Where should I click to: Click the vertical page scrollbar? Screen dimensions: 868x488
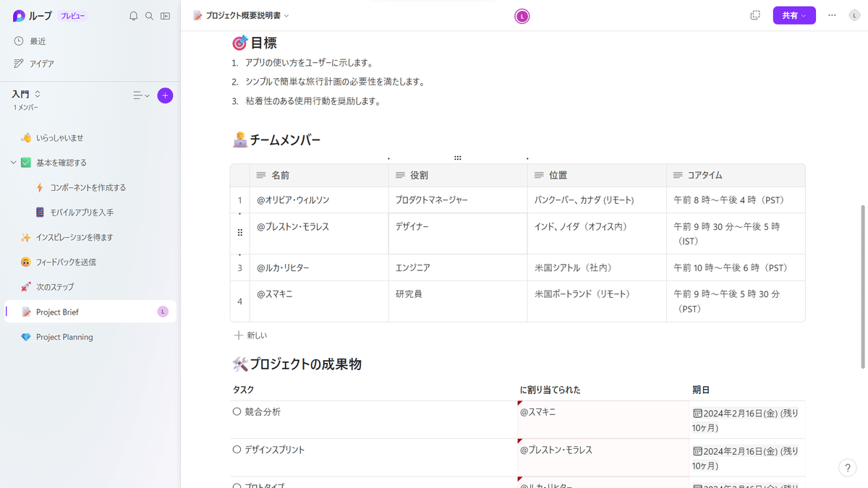coord(862,286)
